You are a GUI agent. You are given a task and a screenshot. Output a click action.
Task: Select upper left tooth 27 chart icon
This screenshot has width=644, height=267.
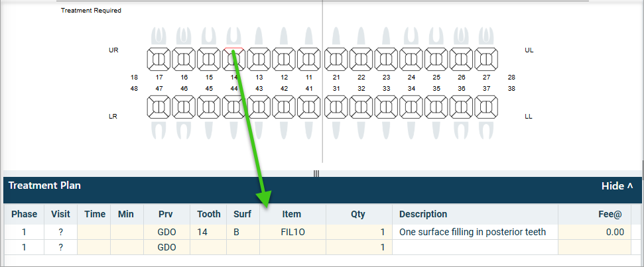(x=486, y=59)
